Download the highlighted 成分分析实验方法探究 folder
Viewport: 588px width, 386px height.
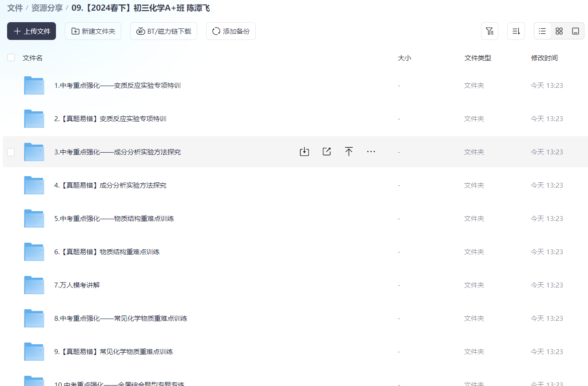(x=304, y=151)
